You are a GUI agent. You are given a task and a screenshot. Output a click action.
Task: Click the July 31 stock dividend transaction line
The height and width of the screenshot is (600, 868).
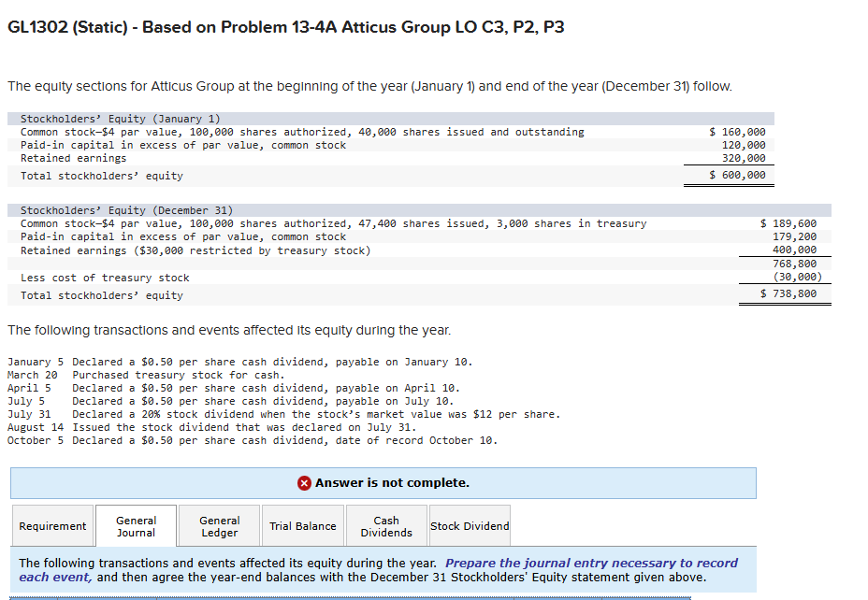[281, 413]
